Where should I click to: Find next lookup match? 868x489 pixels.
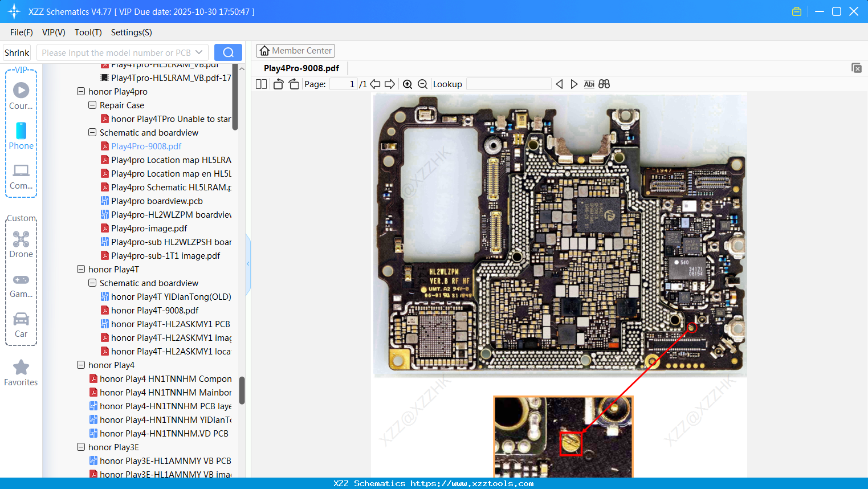[x=574, y=84]
